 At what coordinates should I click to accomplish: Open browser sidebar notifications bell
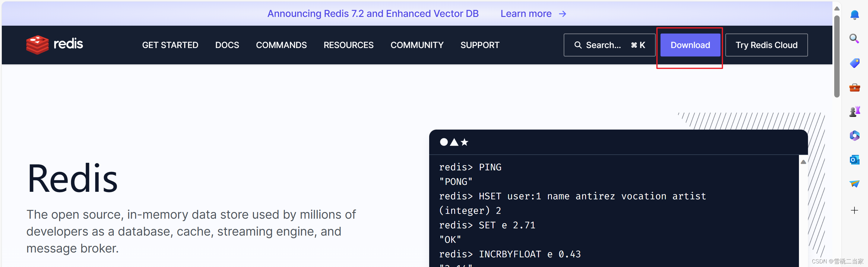[x=854, y=14]
